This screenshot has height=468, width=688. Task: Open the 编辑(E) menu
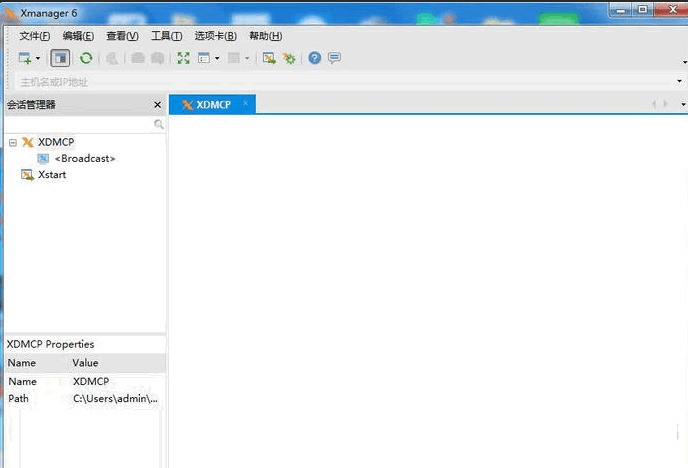pyautogui.click(x=78, y=36)
